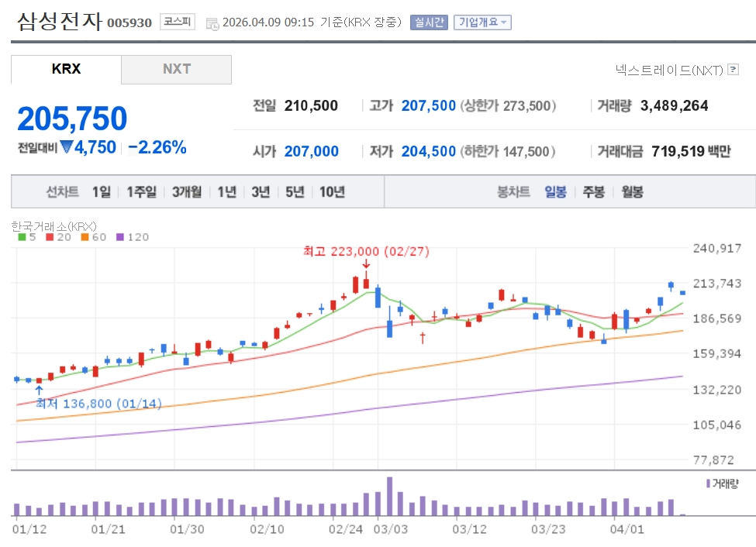Click the 최고 223,000 red arrow marker
This screenshot has width=756, height=547.
(x=365, y=264)
